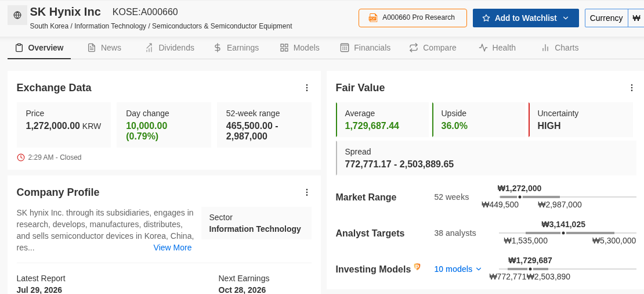Image resolution: width=644 pixels, height=294 pixels.
Task: Open the Charts tab
Action: pyautogui.click(x=560, y=48)
